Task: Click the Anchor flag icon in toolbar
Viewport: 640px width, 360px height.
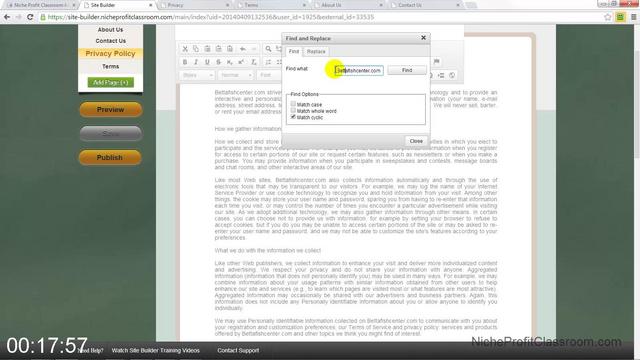Action: [x=436, y=62]
